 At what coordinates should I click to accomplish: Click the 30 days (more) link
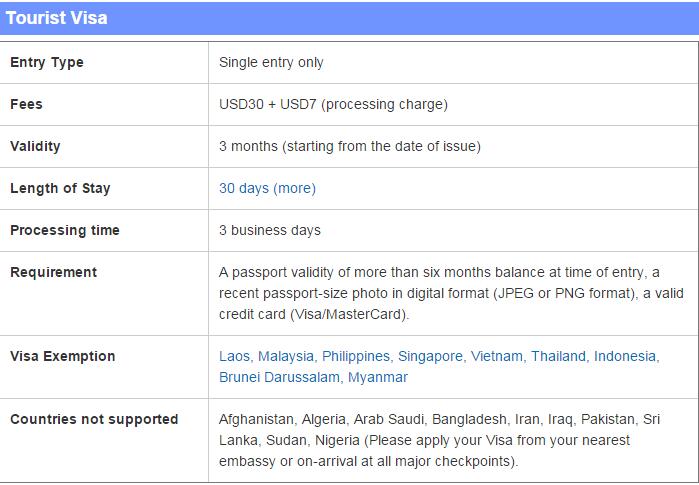(267, 188)
